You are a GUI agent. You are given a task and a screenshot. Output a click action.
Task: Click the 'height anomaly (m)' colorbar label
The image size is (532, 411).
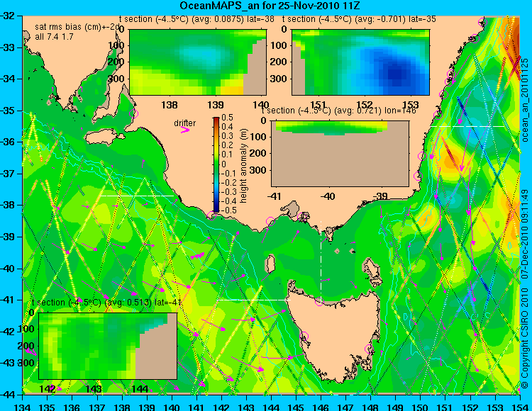(x=243, y=166)
